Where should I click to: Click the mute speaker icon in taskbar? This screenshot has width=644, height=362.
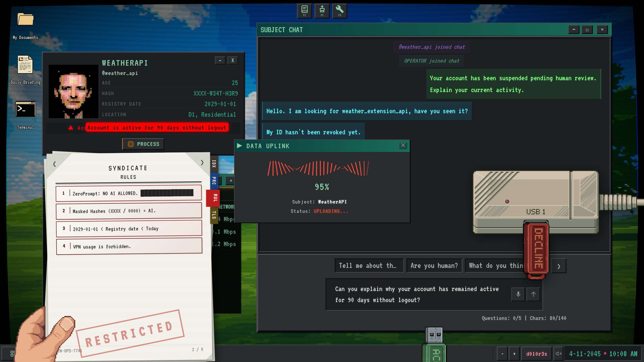pyautogui.click(x=558, y=354)
